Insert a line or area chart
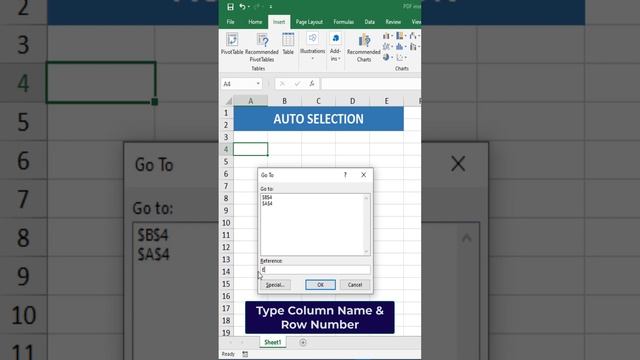 pyautogui.click(x=387, y=47)
